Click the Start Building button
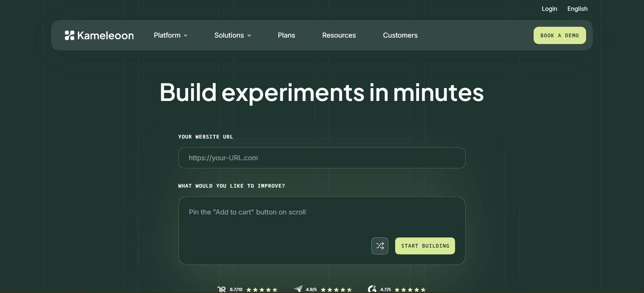Screen dimensions: 644x293 425,246
